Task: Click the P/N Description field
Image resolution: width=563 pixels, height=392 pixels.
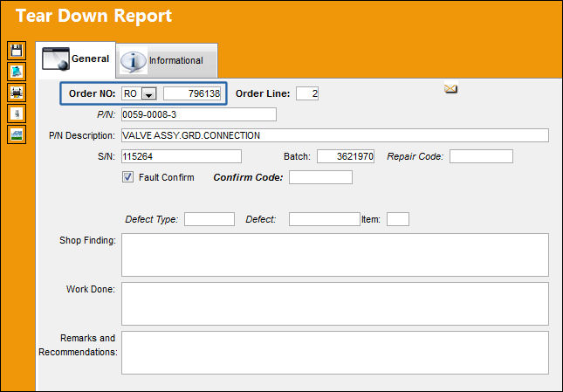Action: (335, 135)
